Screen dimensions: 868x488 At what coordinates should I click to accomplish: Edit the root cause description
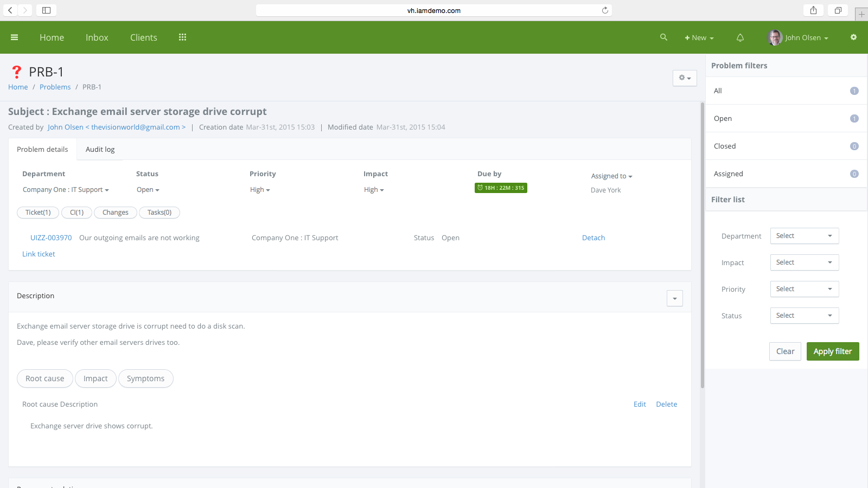640,404
